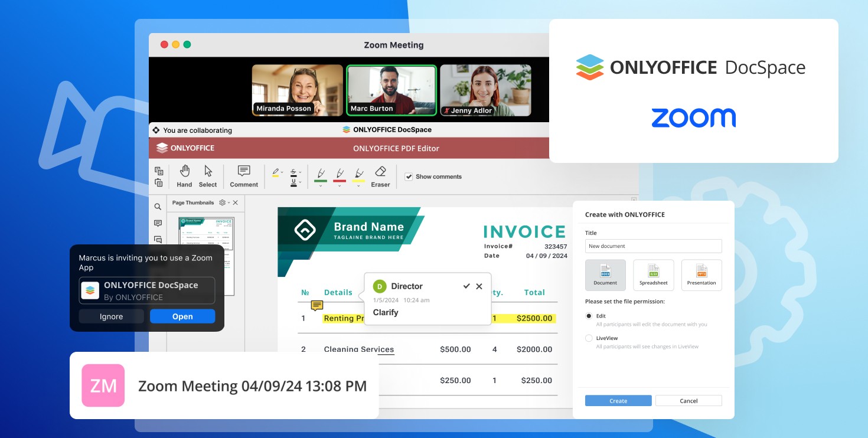868x438 pixels.
Task: Expand the green pen color dropdown
Action: pos(321,187)
